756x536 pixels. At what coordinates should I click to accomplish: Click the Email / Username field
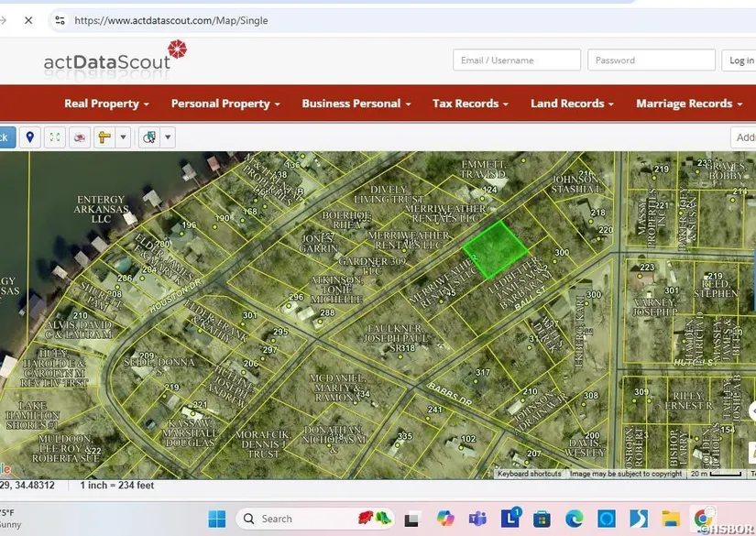[517, 60]
